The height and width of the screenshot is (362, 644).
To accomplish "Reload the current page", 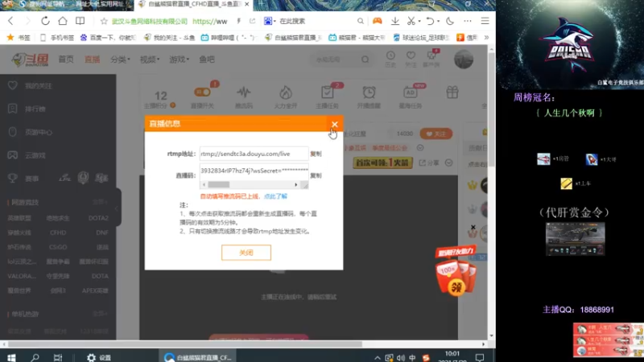I will point(45,21).
